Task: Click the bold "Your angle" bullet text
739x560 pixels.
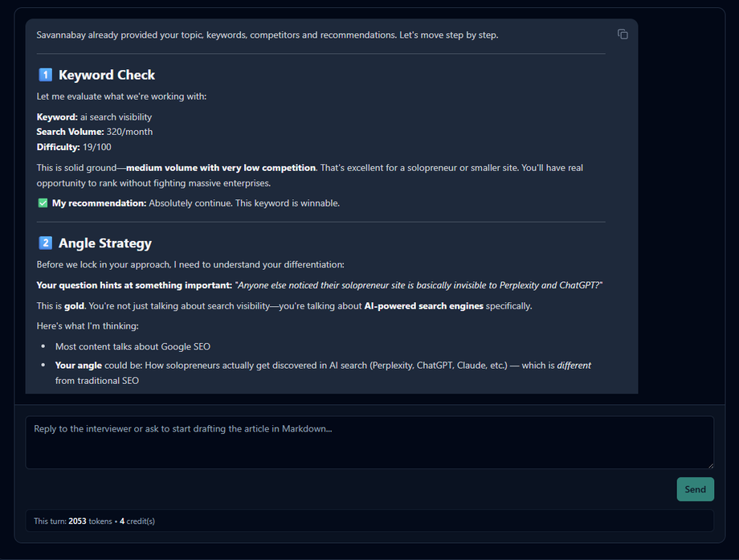Action: tap(78, 366)
